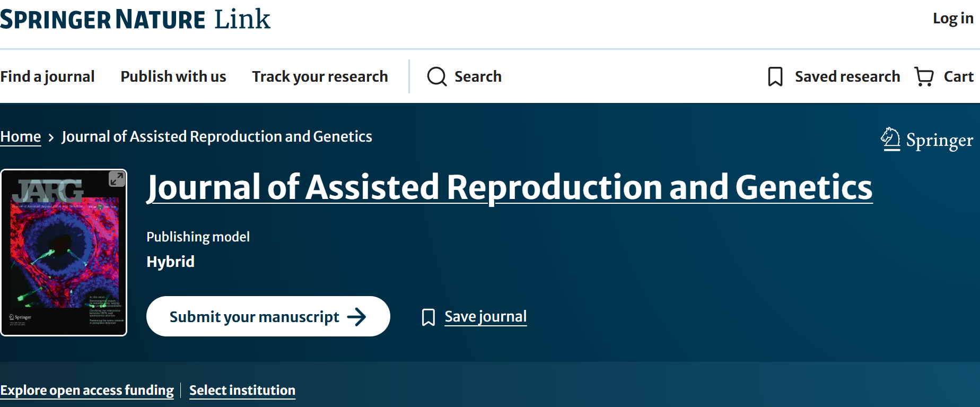Click the breadcrumb text 'Journal of Assisted Reproduction and Genetics'
Image resolution: width=980 pixels, height=407 pixels.
coord(217,137)
